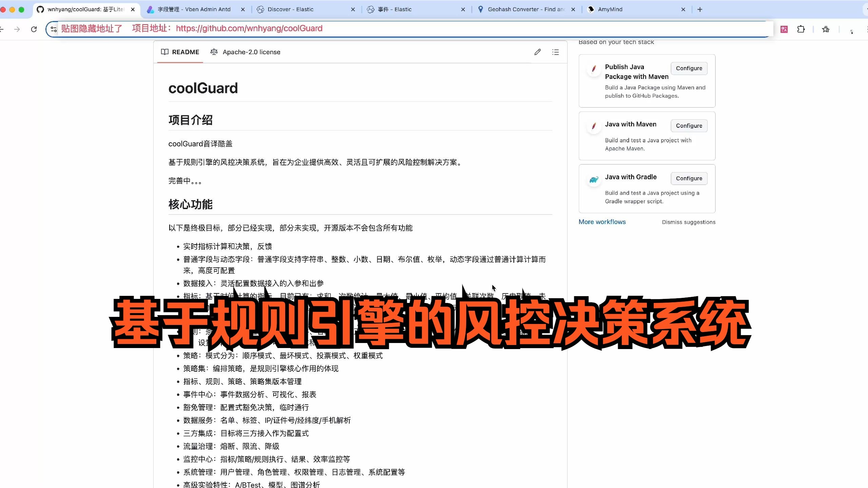Screen dimensions: 868x488
Task: Open the More workflows link
Action: click(x=602, y=222)
